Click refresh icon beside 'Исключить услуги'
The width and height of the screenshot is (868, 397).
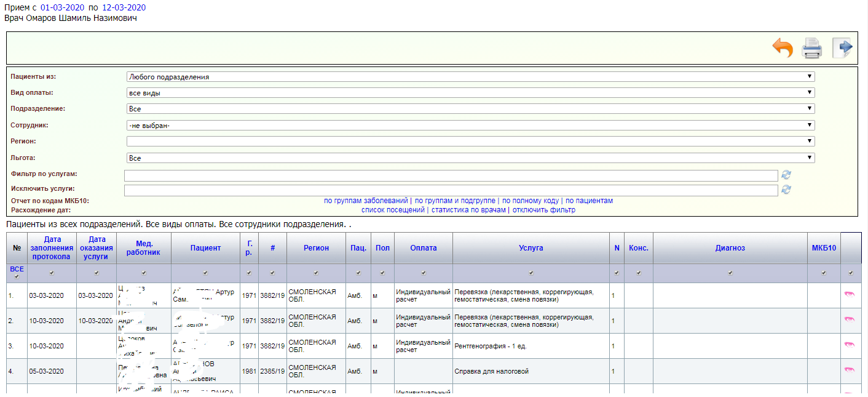point(786,190)
